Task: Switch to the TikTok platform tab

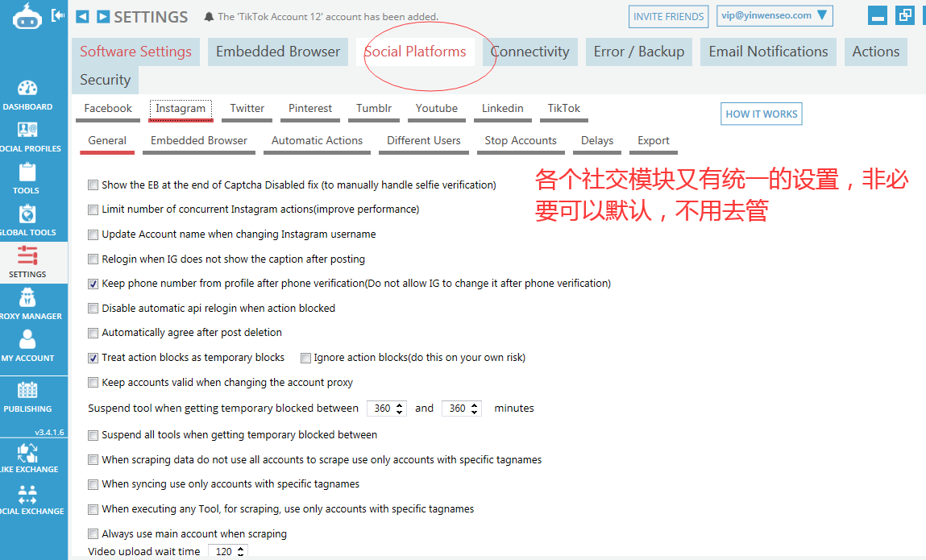Action: tap(563, 108)
